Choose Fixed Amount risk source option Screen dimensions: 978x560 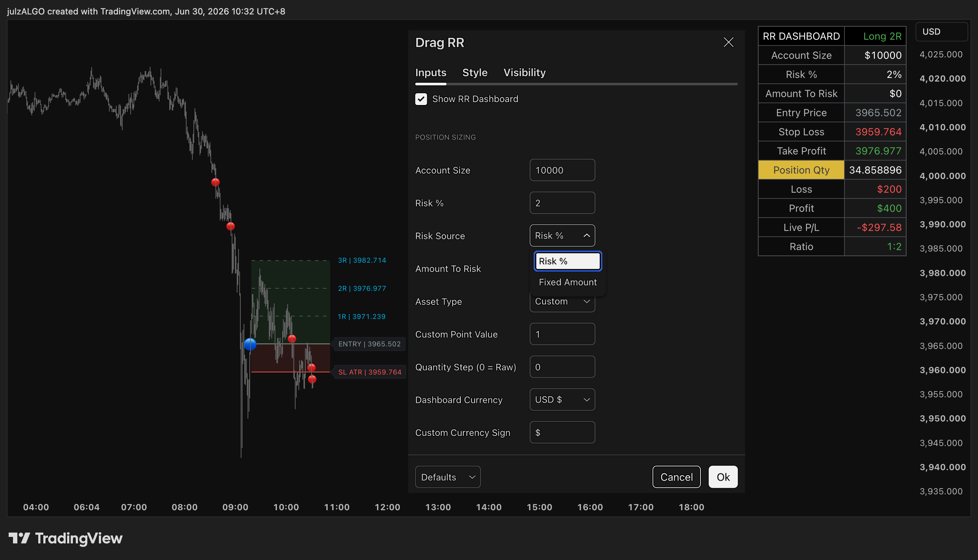pos(568,282)
